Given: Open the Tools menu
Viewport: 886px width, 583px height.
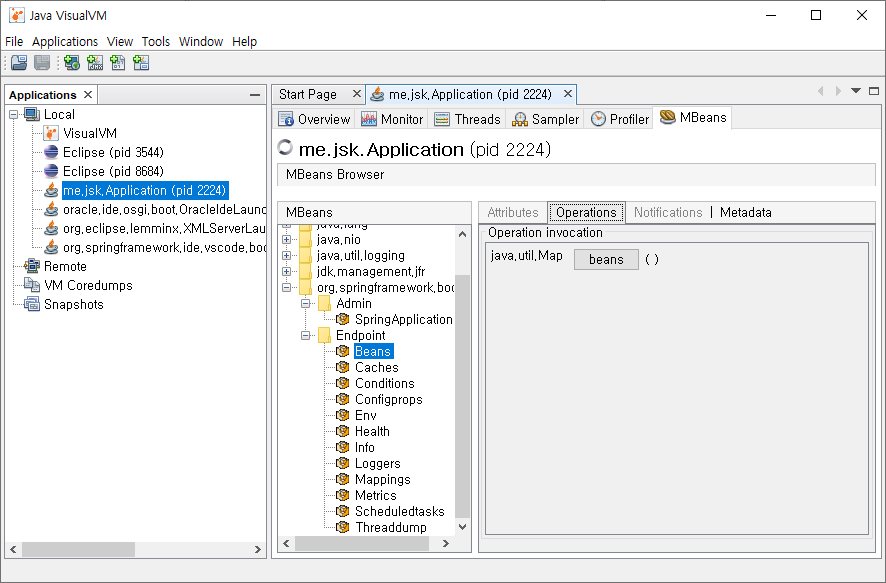Looking at the screenshot, I should pyautogui.click(x=156, y=41).
